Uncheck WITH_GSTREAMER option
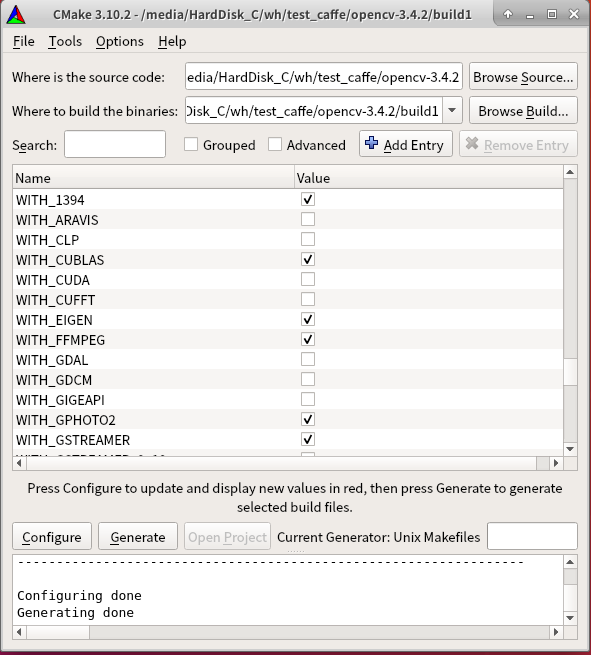591x655 pixels. pyautogui.click(x=308, y=439)
